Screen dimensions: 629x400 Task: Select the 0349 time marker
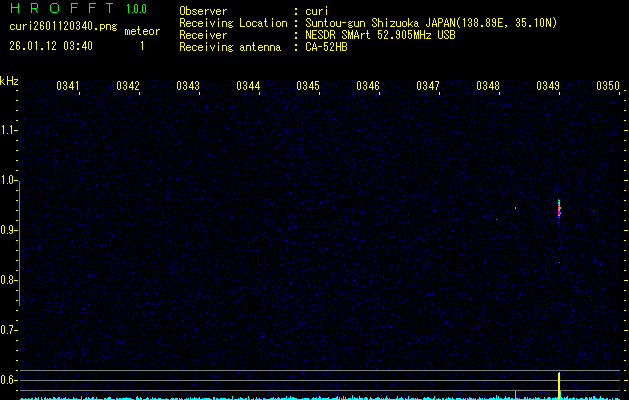coord(548,86)
